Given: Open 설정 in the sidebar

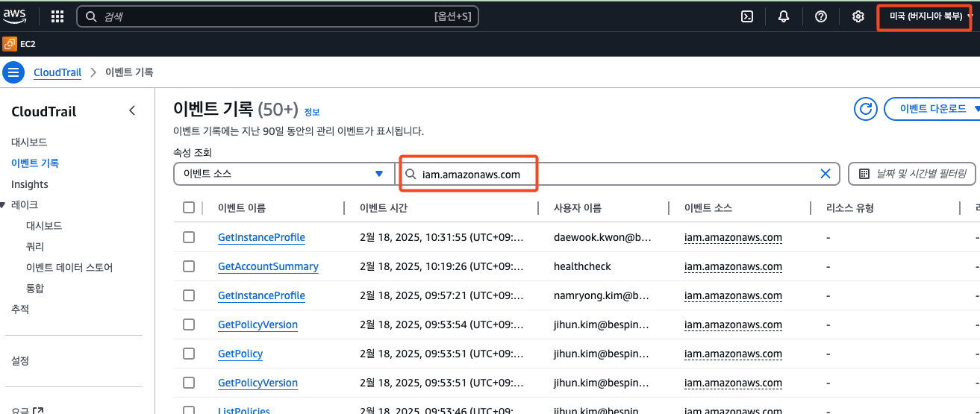Looking at the screenshot, I should 20,360.
